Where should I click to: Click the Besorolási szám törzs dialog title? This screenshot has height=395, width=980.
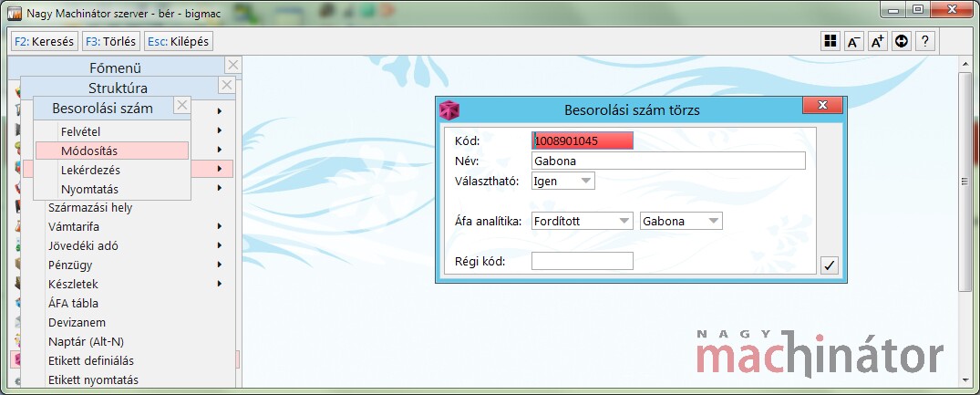point(632,110)
